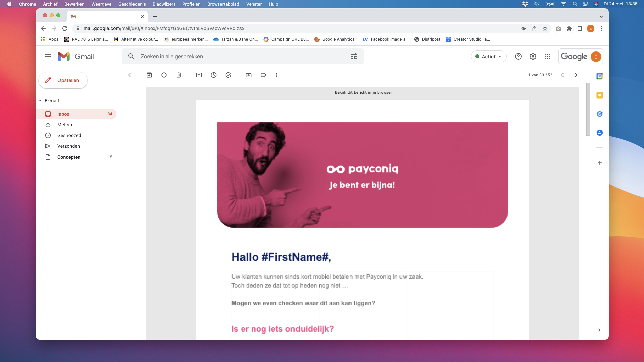The height and width of the screenshot is (362, 644).
Task: Open Google Tasks side panel
Action: tap(600, 114)
